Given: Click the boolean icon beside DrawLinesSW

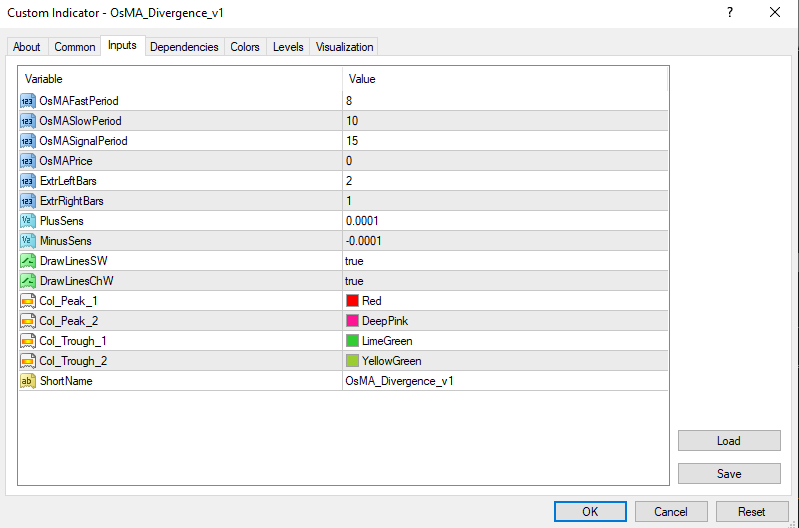Looking at the screenshot, I should pos(28,261).
